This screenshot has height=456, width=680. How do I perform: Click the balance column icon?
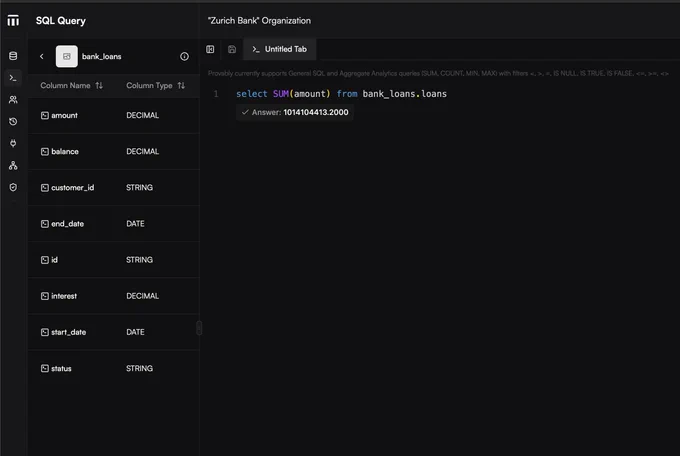pos(45,151)
